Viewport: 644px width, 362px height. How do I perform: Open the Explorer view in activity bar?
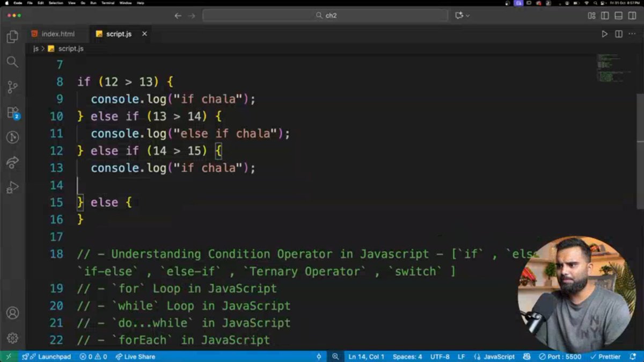pyautogui.click(x=12, y=37)
